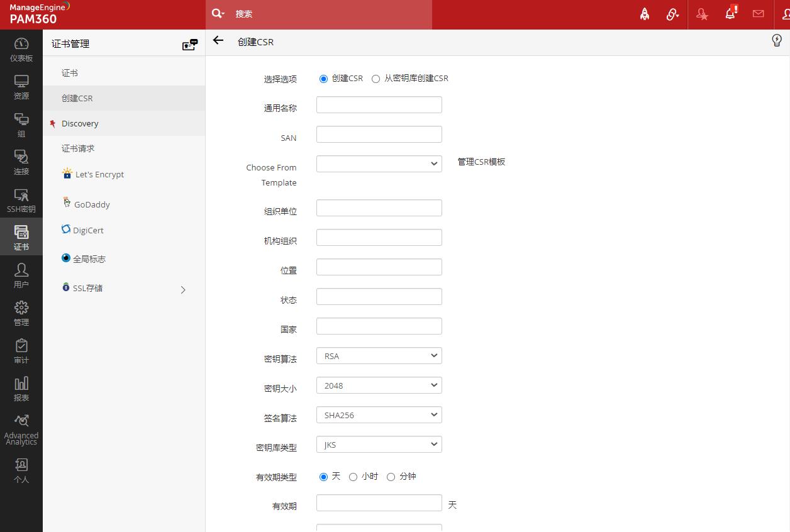Image resolution: width=790 pixels, height=532 pixels.
Task: Open Let's Encrypt menu item
Action: [x=99, y=174]
